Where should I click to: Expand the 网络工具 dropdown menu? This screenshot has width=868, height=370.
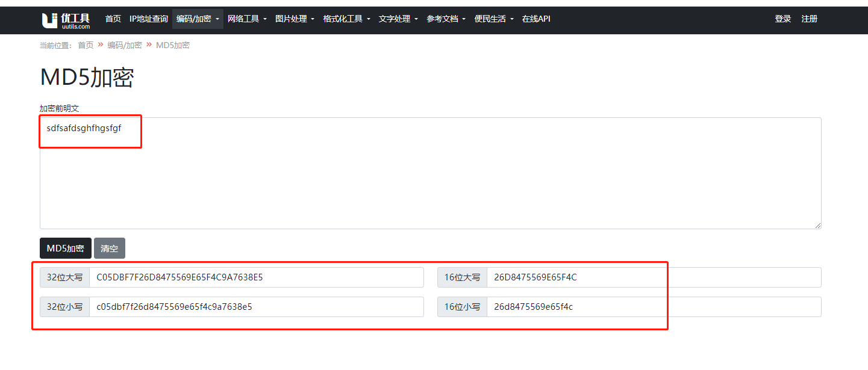click(247, 19)
